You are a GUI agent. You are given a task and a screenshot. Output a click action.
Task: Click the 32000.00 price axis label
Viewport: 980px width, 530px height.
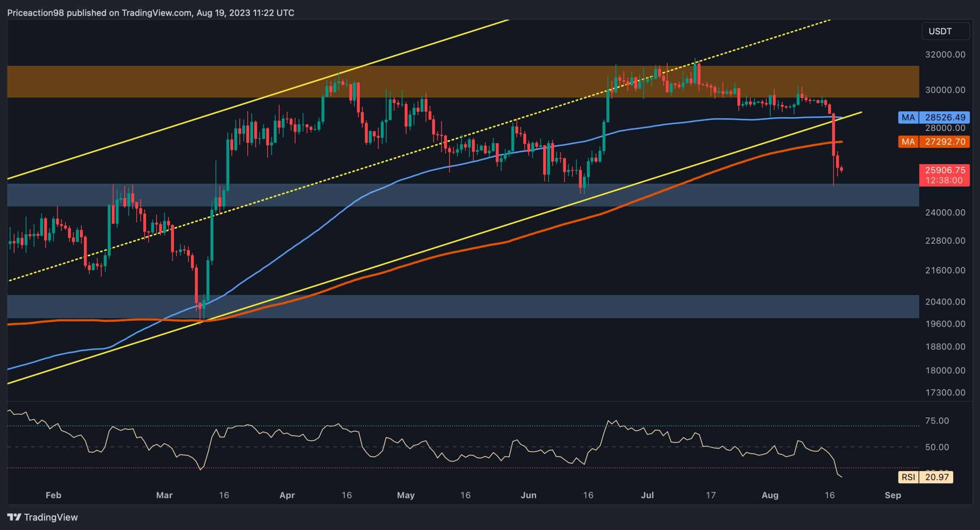click(x=945, y=55)
